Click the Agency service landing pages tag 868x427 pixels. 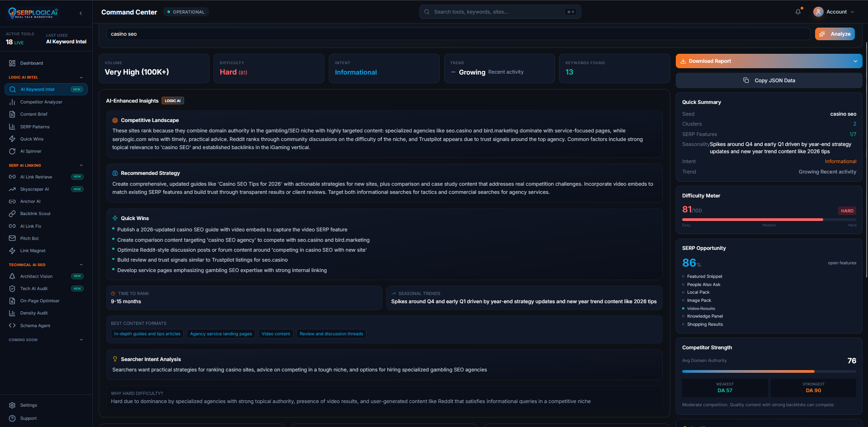point(221,334)
